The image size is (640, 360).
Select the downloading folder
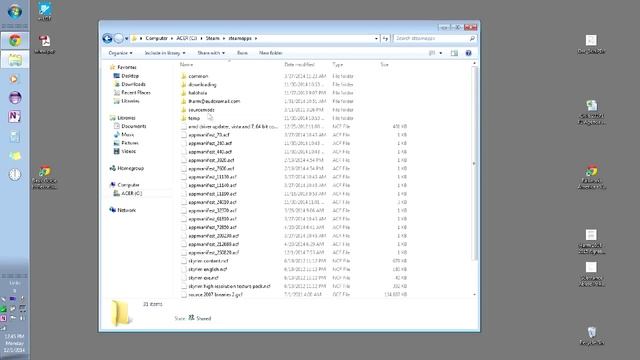point(202,84)
